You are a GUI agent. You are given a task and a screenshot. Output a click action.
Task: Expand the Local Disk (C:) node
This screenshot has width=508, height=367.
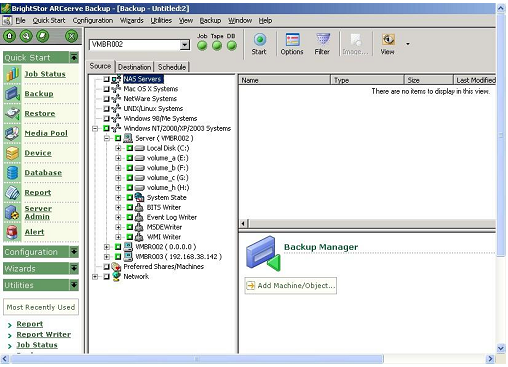118,148
